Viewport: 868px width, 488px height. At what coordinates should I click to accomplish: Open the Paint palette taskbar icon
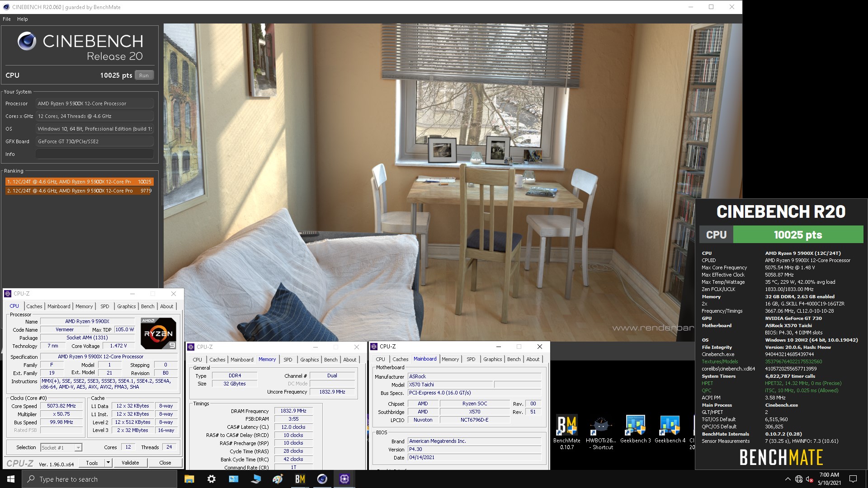pyautogui.click(x=278, y=479)
